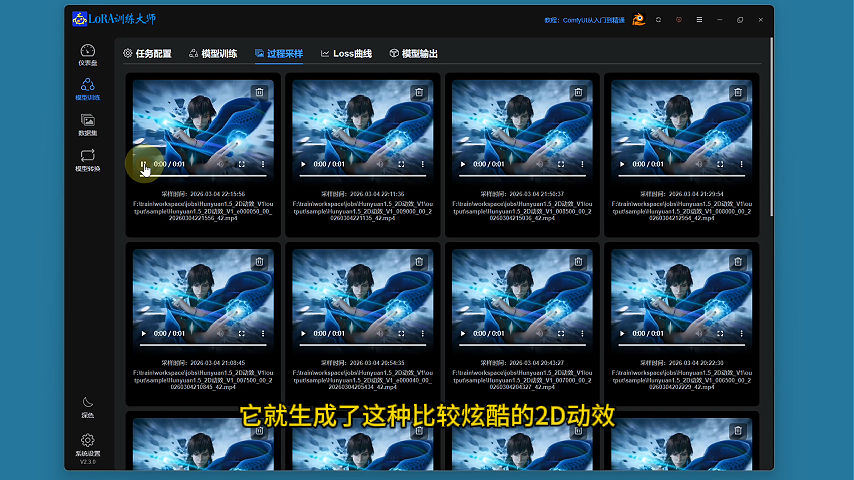Pause the 22:15:56 sample video
Image resolution: width=854 pixels, height=480 pixels.
click(x=143, y=164)
